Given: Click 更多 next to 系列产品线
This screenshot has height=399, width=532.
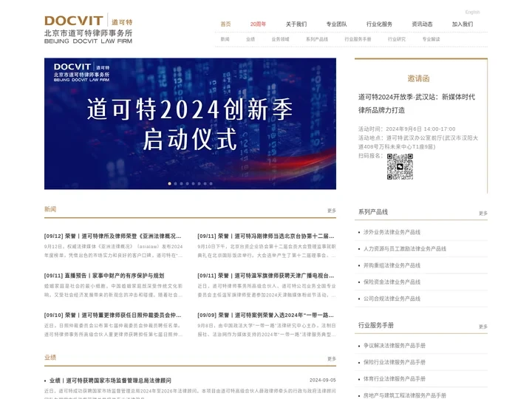Looking at the screenshot, I should point(483,214).
